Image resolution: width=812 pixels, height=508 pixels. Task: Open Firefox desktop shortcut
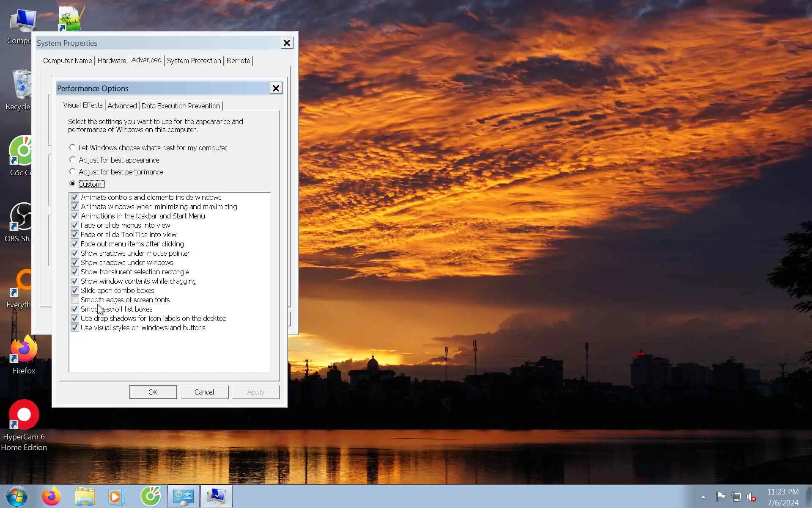point(24,350)
